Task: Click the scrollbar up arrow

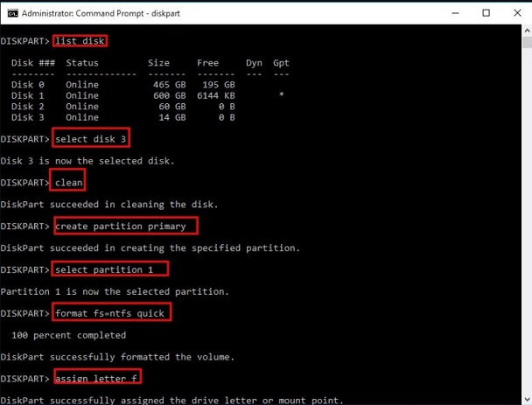Action: coord(527,31)
